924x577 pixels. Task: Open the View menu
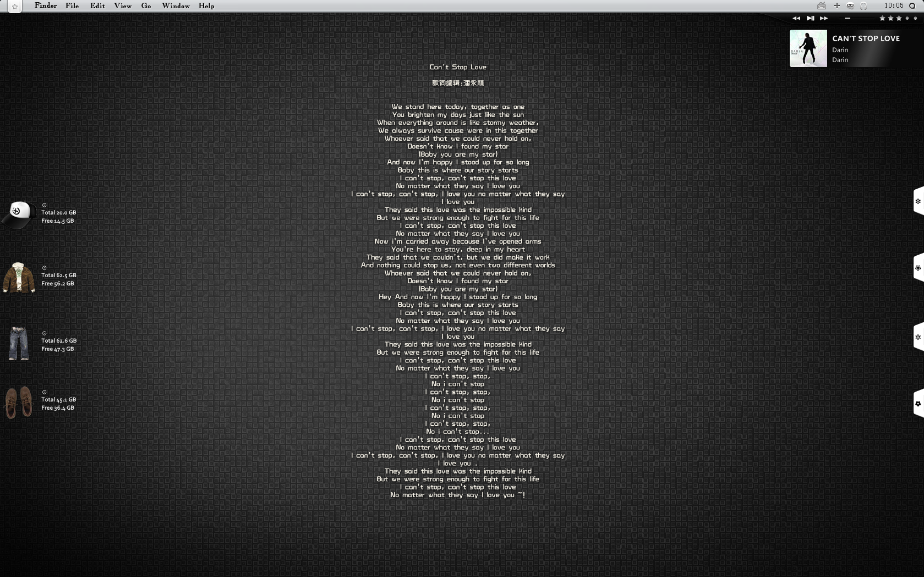tap(123, 6)
